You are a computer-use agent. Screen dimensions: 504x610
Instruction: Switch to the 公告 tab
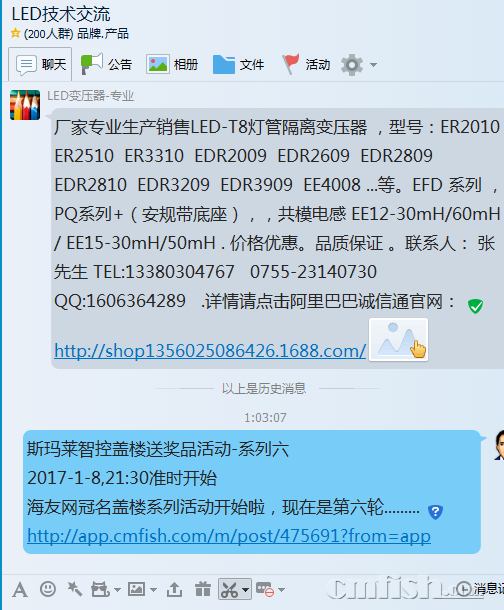click(x=106, y=64)
